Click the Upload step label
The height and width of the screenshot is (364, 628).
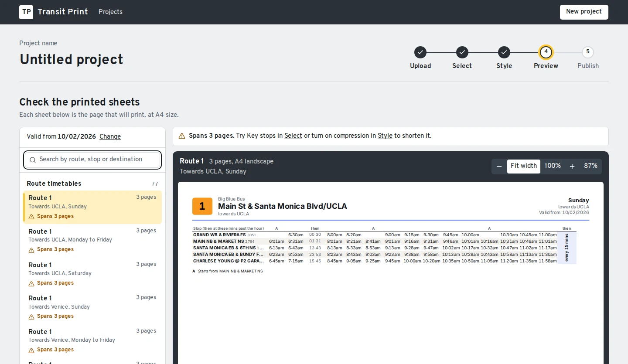point(420,66)
